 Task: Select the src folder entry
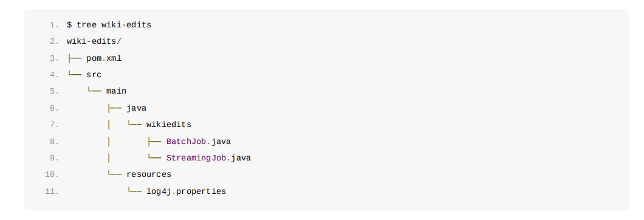(x=94, y=75)
